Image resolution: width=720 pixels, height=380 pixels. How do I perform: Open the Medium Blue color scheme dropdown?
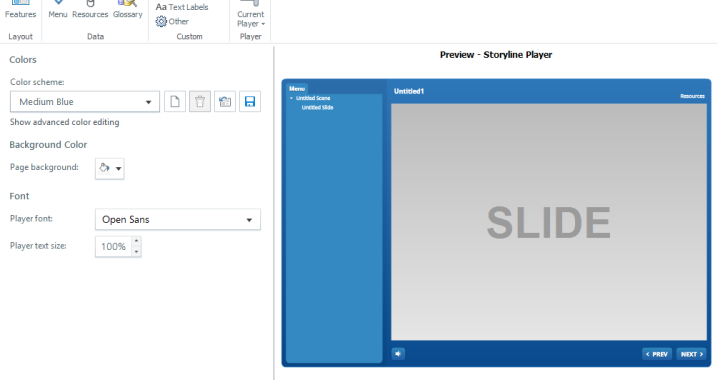pos(85,102)
